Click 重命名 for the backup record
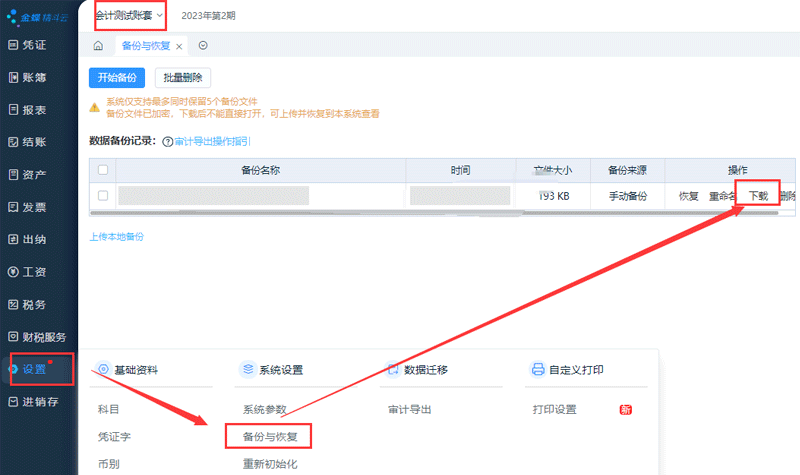 pyautogui.click(x=722, y=196)
